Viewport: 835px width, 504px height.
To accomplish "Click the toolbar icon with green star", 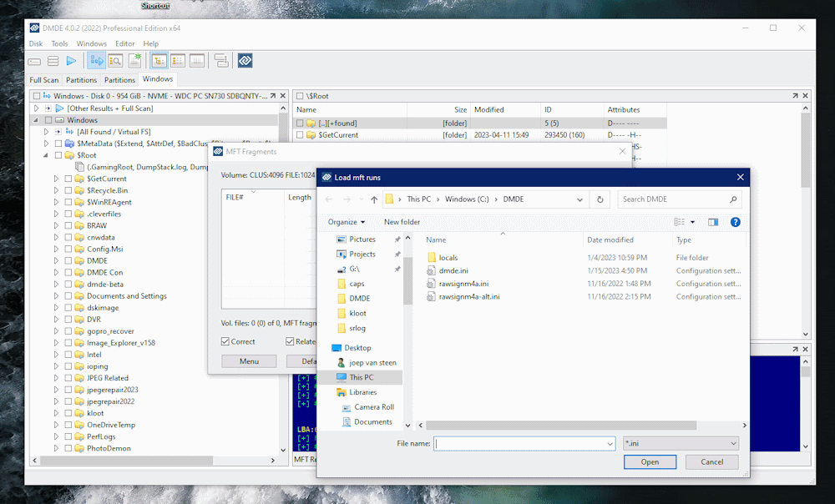I will click(x=134, y=61).
